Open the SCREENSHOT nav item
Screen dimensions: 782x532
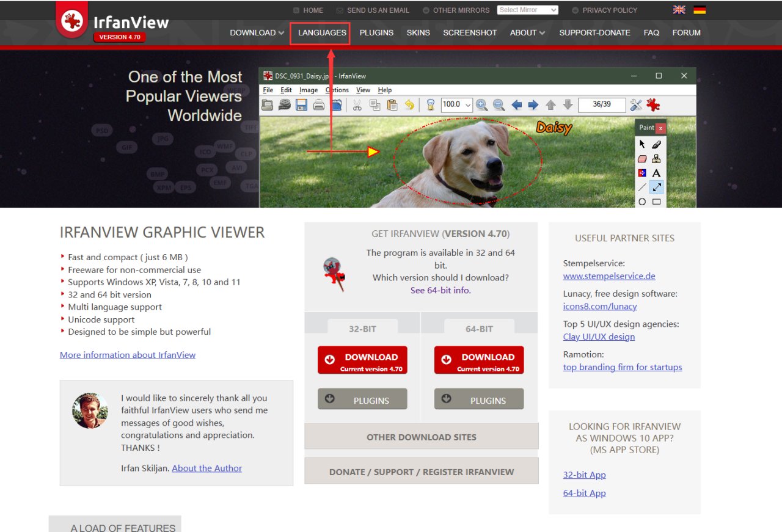(x=470, y=32)
